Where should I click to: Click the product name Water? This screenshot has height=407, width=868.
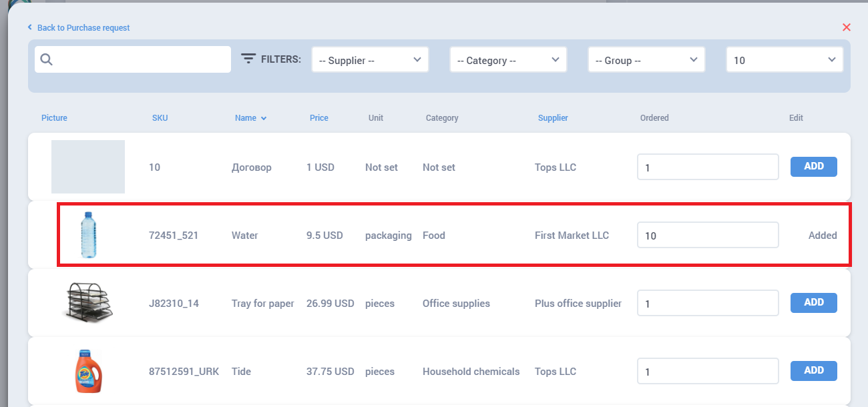click(244, 236)
